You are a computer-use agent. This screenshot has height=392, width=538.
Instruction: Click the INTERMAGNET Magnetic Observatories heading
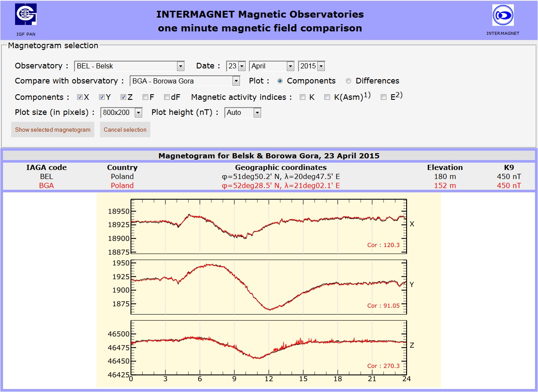(x=260, y=14)
